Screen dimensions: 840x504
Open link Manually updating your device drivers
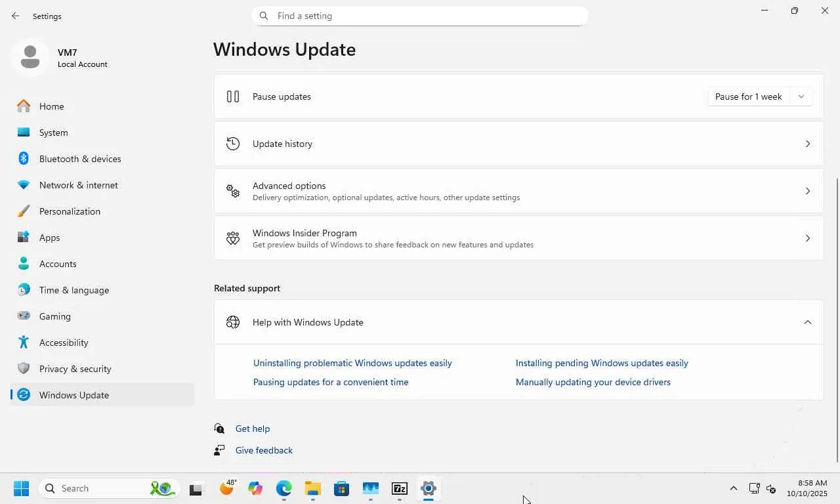[593, 382]
